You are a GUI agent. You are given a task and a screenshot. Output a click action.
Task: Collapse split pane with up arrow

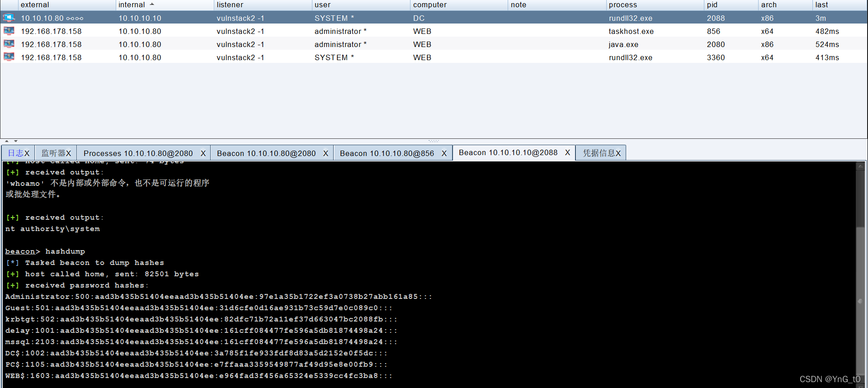(x=7, y=141)
